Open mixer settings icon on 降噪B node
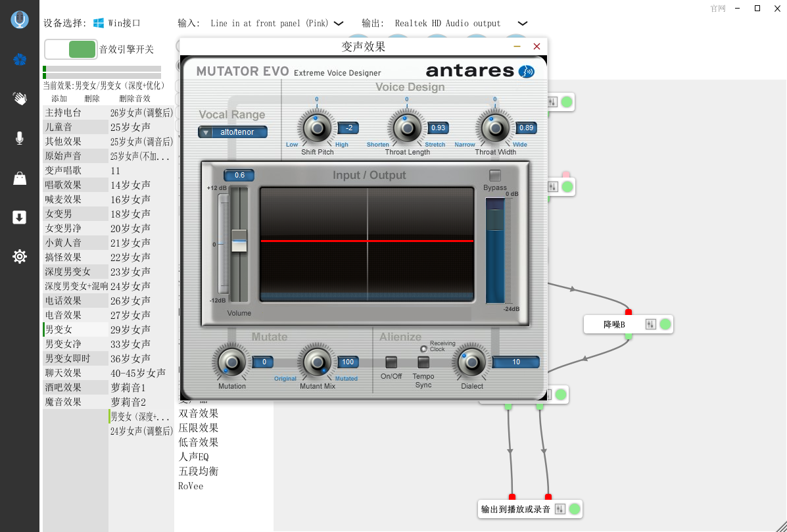 (650, 324)
